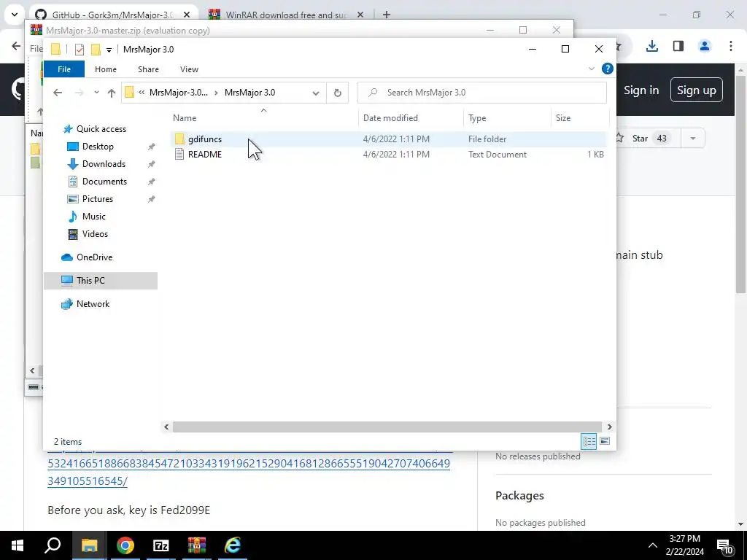Open the README text document icon
Image resolution: width=747 pixels, height=560 pixels.
point(179,155)
